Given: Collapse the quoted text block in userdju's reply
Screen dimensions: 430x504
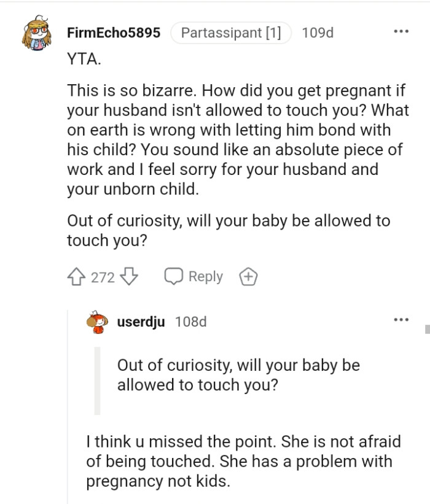Looking at the screenshot, I should click(97, 378).
